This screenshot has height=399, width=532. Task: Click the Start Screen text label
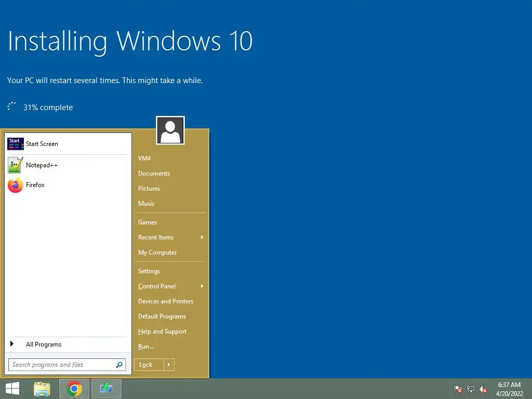tap(42, 144)
